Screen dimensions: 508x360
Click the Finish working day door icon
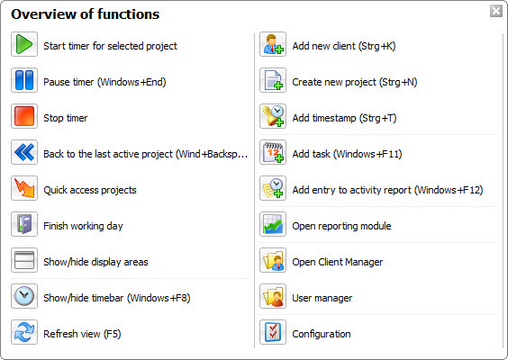coord(24,224)
